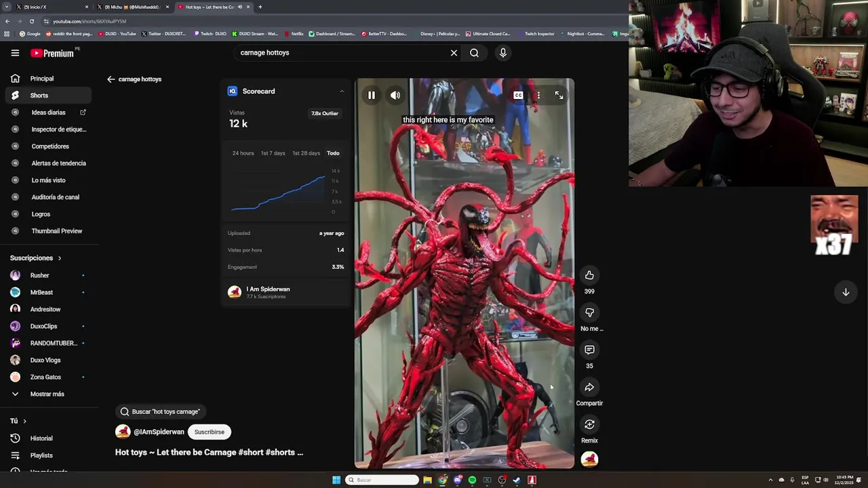
Task: Open the comments with 35 replies
Action: click(x=589, y=350)
